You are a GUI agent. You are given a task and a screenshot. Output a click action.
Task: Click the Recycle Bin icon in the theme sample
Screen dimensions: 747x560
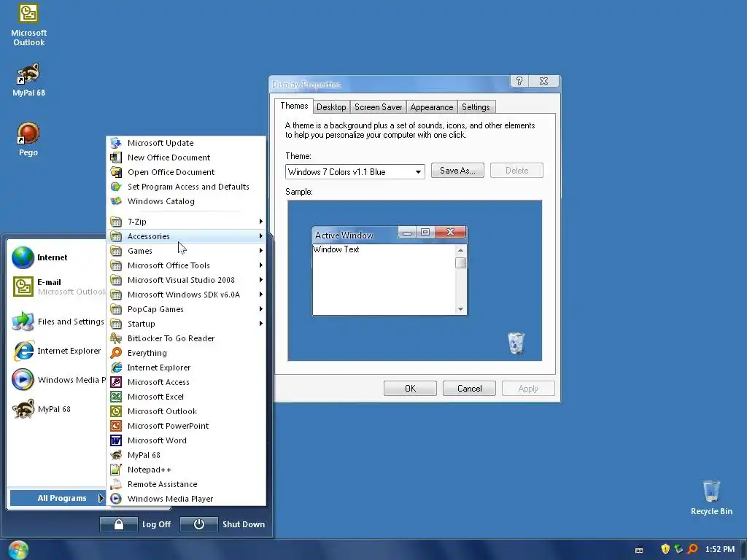[x=516, y=343]
